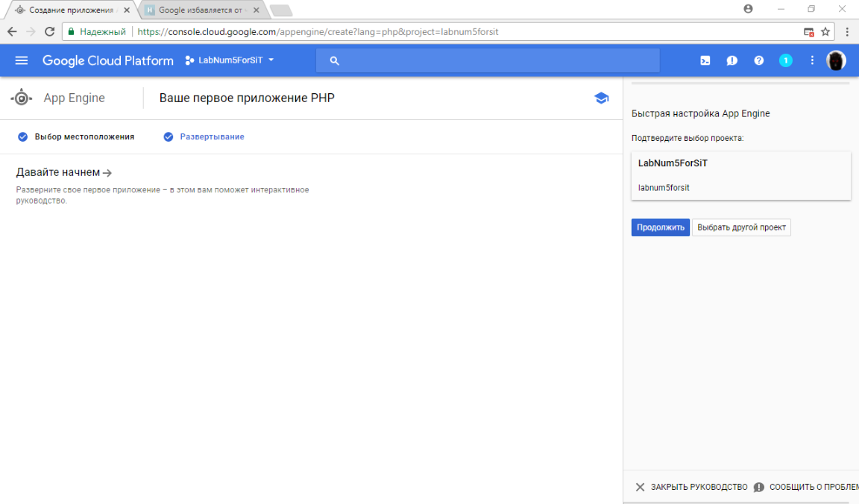859x504 pixels.
Task: Go forward in browser history
Action: point(31,32)
